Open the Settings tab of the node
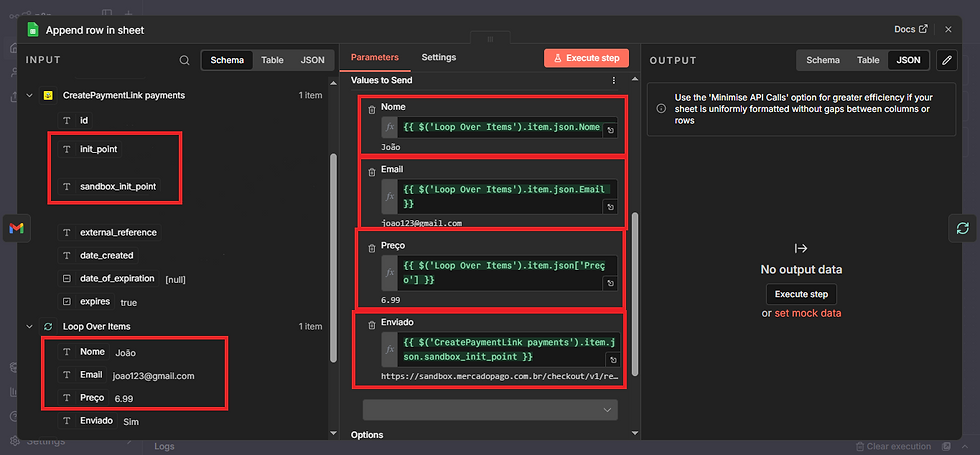The image size is (980, 455). [439, 58]
